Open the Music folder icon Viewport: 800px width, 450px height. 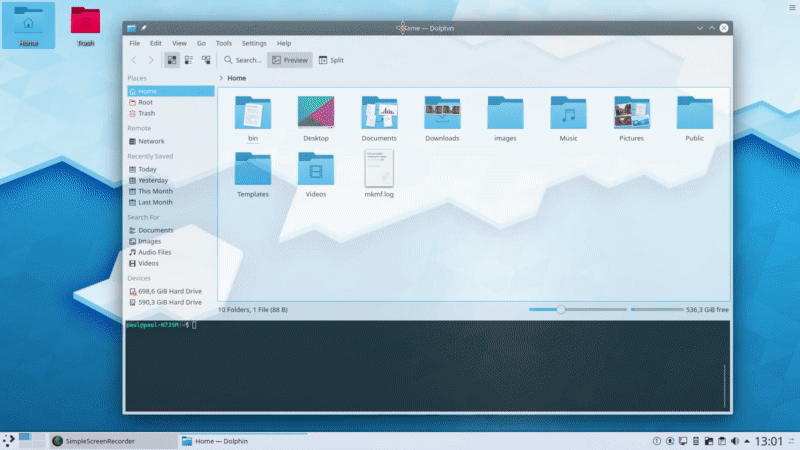[x=568, y=115]
